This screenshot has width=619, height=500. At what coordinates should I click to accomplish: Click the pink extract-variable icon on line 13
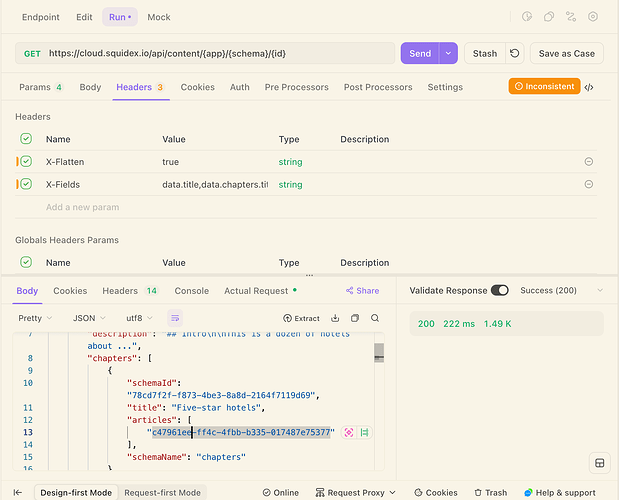(349, 433)
